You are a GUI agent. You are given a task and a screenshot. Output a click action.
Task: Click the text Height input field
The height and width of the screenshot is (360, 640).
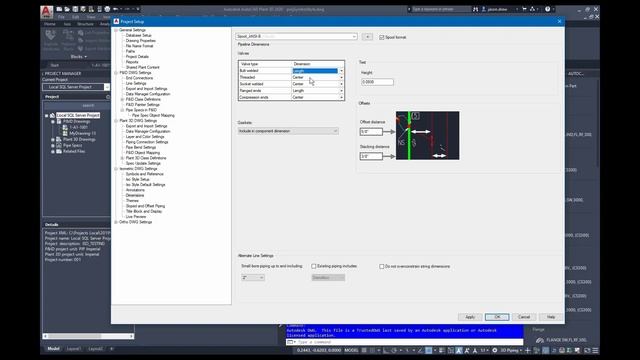pos(377,82)
